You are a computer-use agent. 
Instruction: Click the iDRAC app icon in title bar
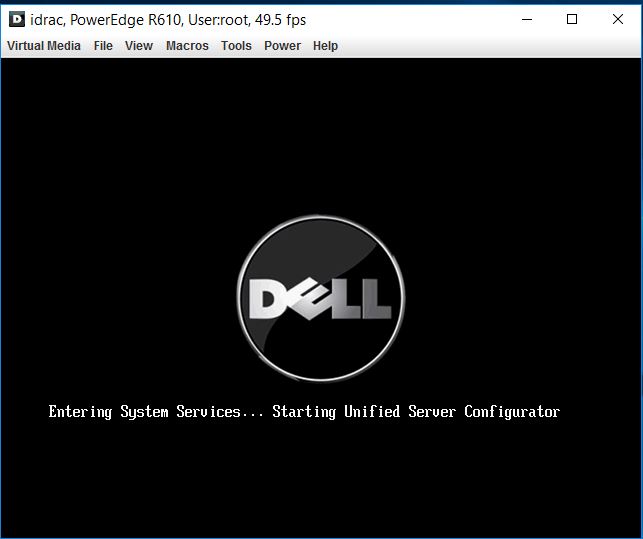point(17,19)
